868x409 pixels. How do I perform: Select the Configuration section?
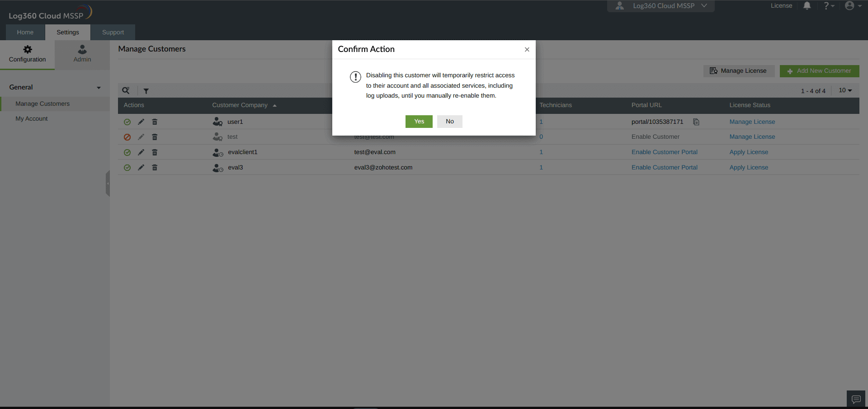tap(27, 54)
